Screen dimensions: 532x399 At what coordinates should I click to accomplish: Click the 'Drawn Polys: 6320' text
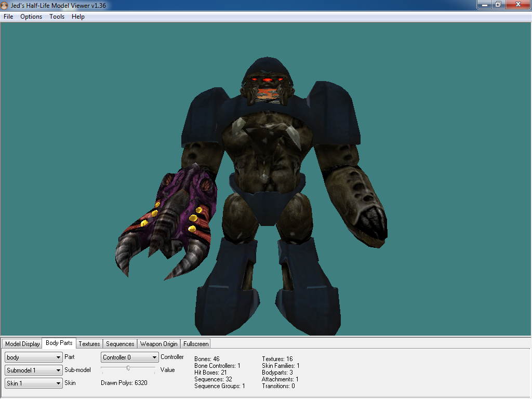[x=124, y=383]
